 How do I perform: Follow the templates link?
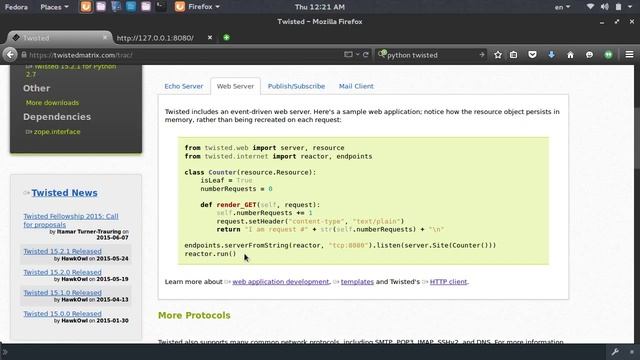[357, 282]
